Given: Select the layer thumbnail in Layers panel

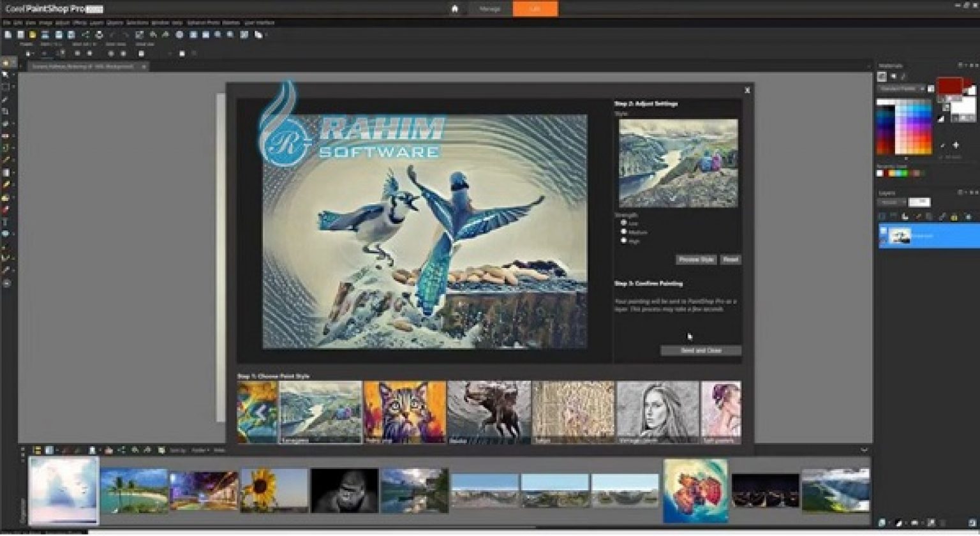Looking at the screenshot, I should (x=900, y=236).
